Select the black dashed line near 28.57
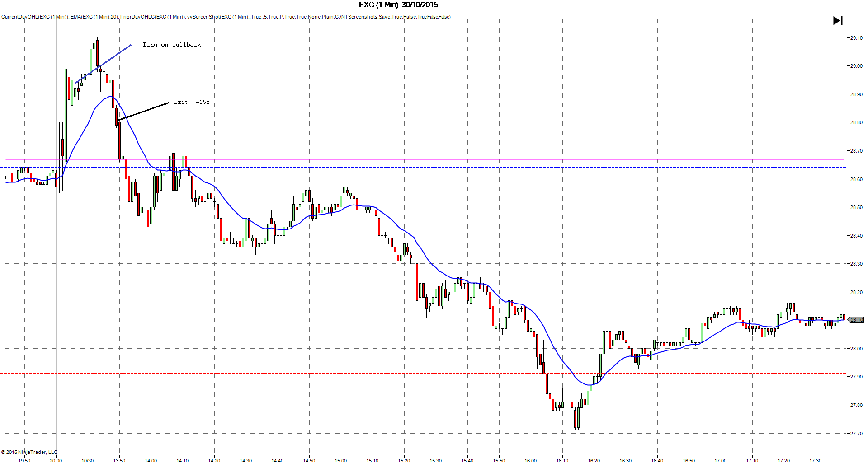 click(423, 187)
